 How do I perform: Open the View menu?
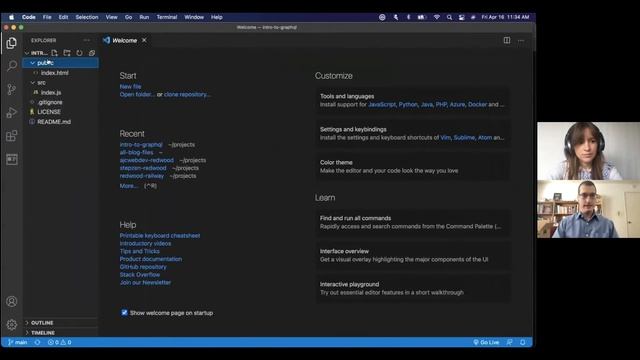pos(111,17)
